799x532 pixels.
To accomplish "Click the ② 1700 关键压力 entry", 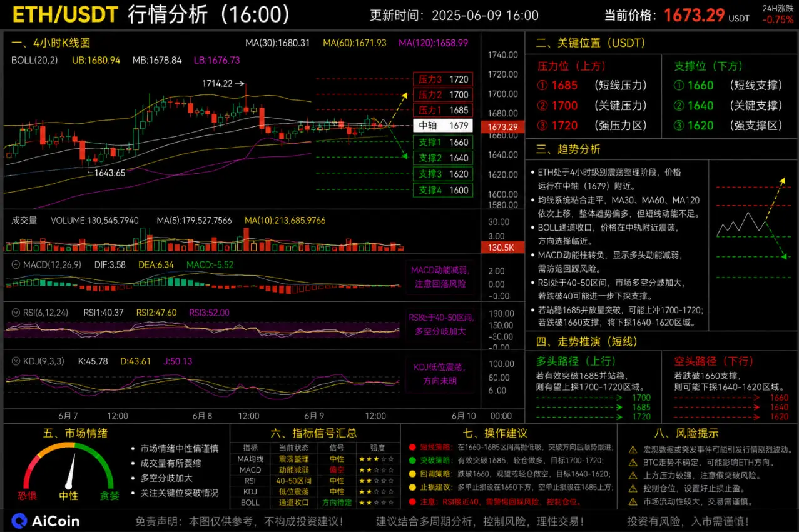I will click(x=592, y=106).
